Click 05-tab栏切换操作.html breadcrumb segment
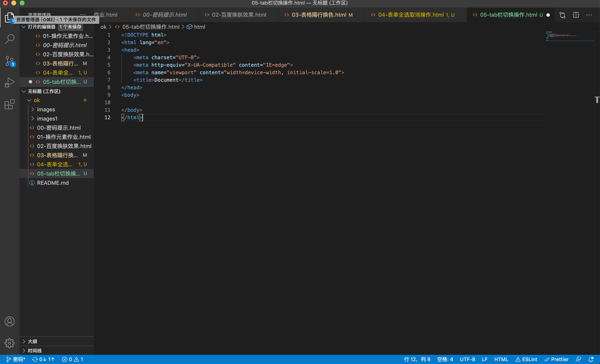Viewport: 600px width, 364px height. click(147, 27)
